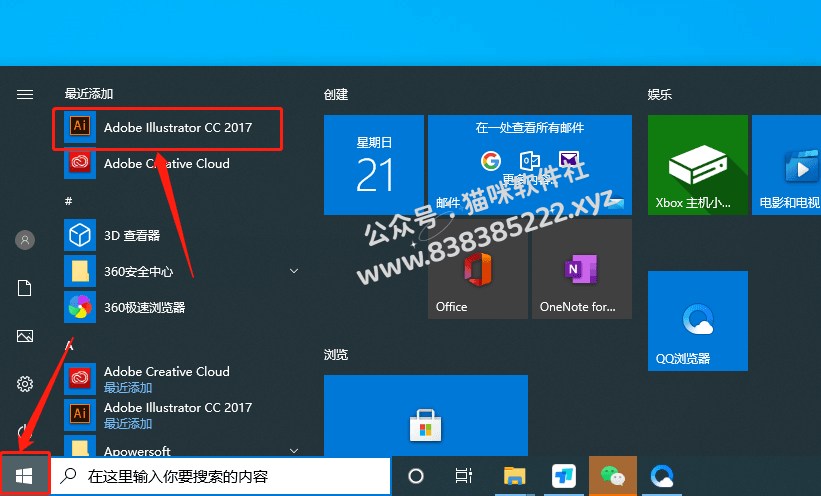Open the Mail tile 在一处查看所有邮件
Viewport: 821px width, 496px height.
pos(530,165)
